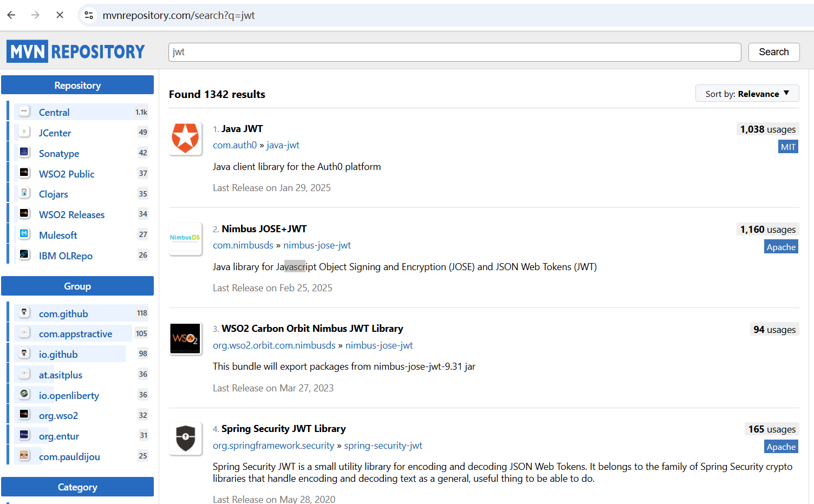Click the org.wso2 group icon
The width and height of the screenshot is (814, 504).
[x=24, y=415]
